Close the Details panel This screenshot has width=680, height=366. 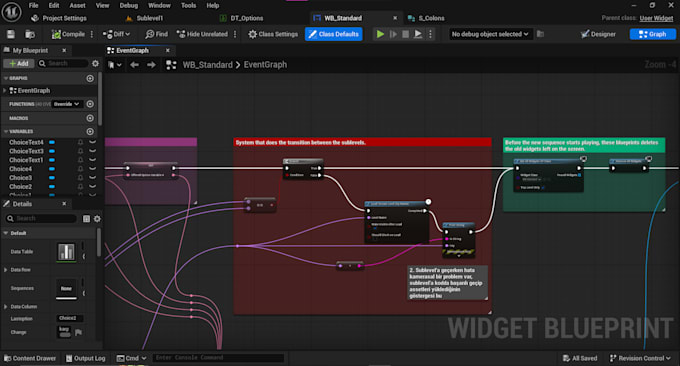coord(64,204)
